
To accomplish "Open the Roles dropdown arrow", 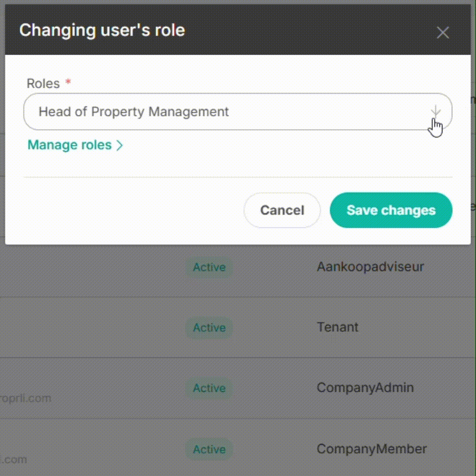I will tap(435, 112).
